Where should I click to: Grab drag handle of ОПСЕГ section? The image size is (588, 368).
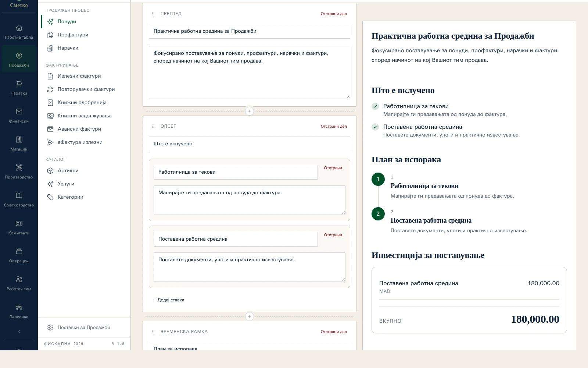(153, 127)
